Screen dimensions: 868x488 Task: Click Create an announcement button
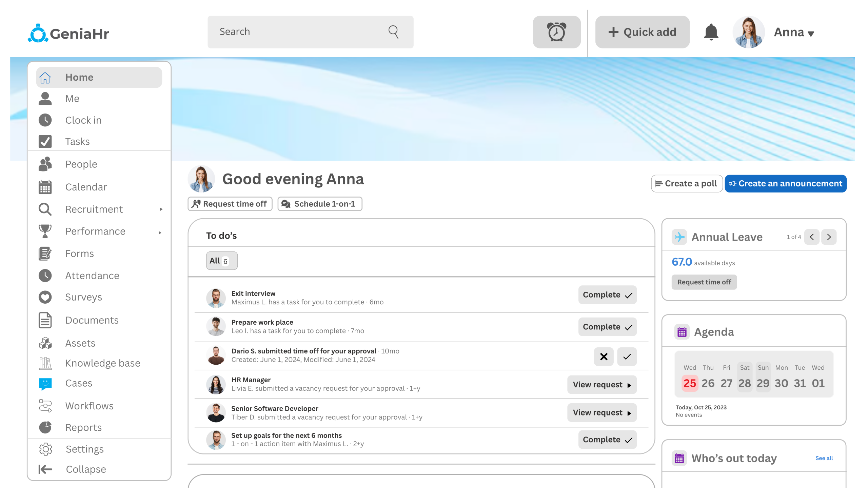click(x=785, y=183)
